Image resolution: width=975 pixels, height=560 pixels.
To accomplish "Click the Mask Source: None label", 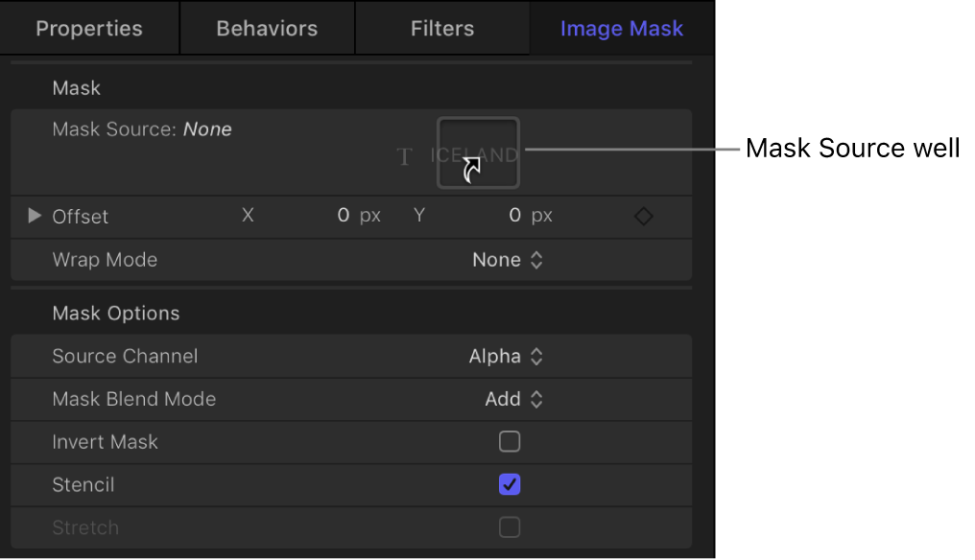I will tap(142, 129).
